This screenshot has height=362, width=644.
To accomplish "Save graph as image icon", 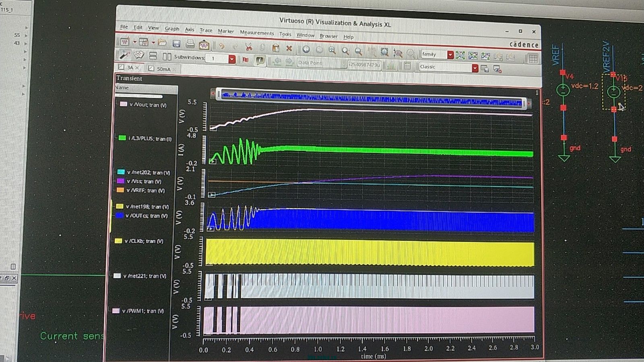I will [204, 44].
